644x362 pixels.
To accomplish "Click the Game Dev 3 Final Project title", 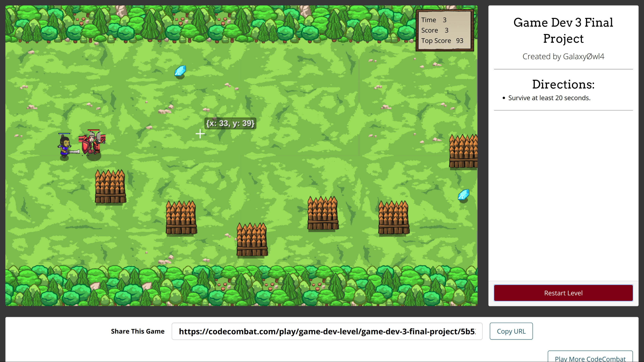I will 563,30.
